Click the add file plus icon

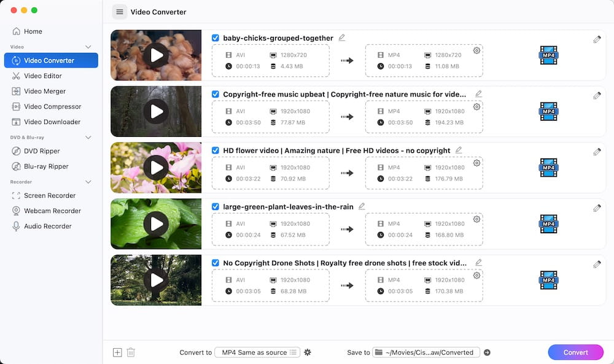point(117,352)
